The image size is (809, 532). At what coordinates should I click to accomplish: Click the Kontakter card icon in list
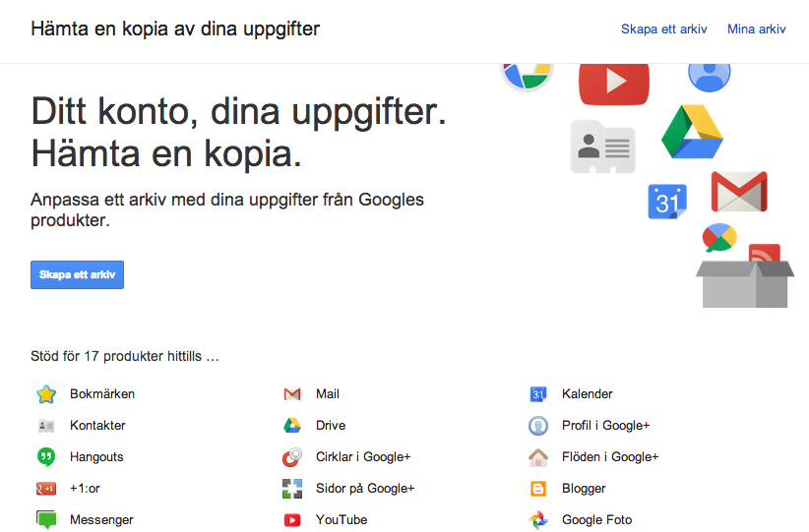(46, 426)
